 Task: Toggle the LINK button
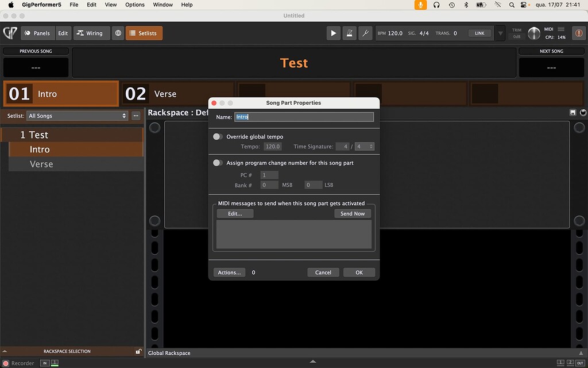(x=479, y=33)
